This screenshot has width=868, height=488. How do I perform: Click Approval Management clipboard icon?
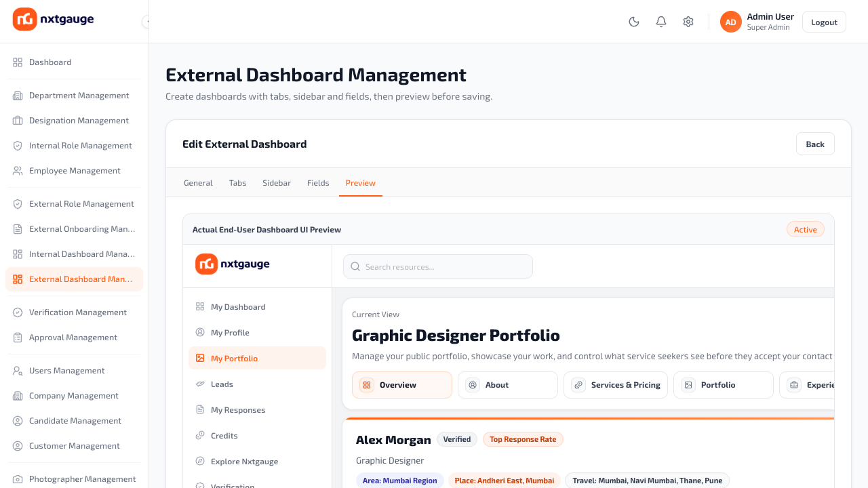click(x=18, y=338)
